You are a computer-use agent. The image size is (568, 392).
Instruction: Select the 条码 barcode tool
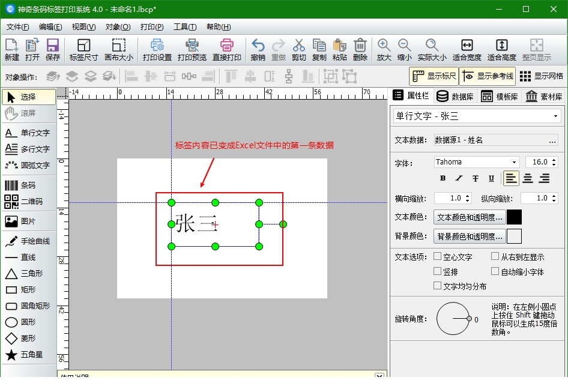pyautogui.click(x=28, y=185)
